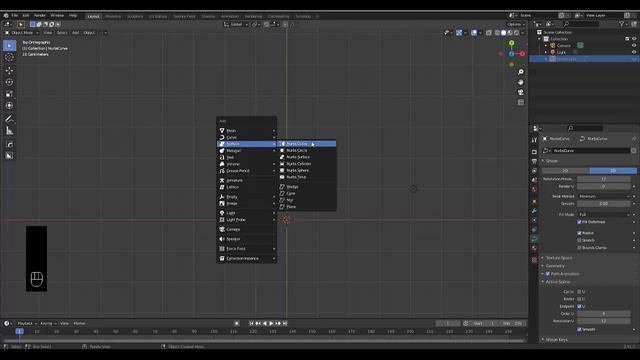Viewport: 640px width, 360px height.
Task: Select the Scale tool in the left toolbar
Action: pyautogui.click(x=9, y=94)
